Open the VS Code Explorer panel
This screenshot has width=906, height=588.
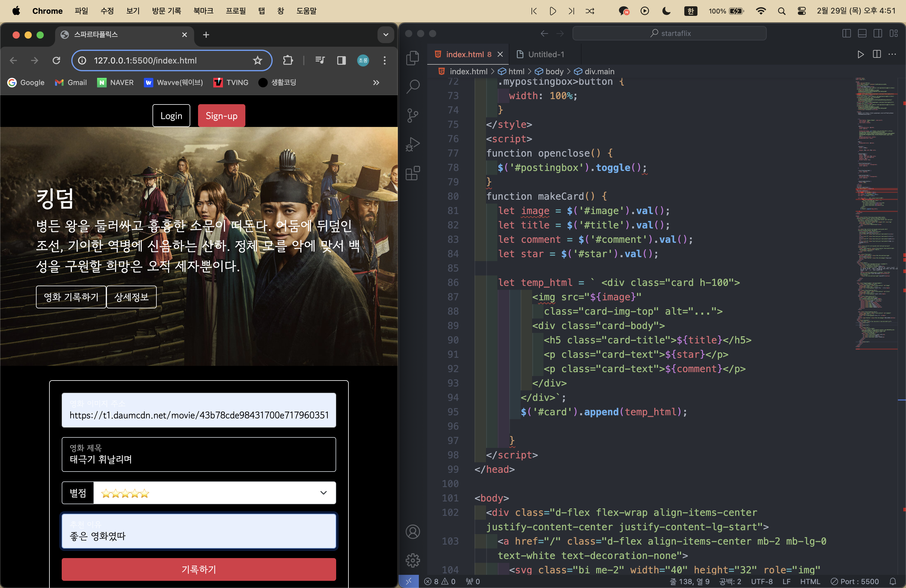(x=413, y=58)
